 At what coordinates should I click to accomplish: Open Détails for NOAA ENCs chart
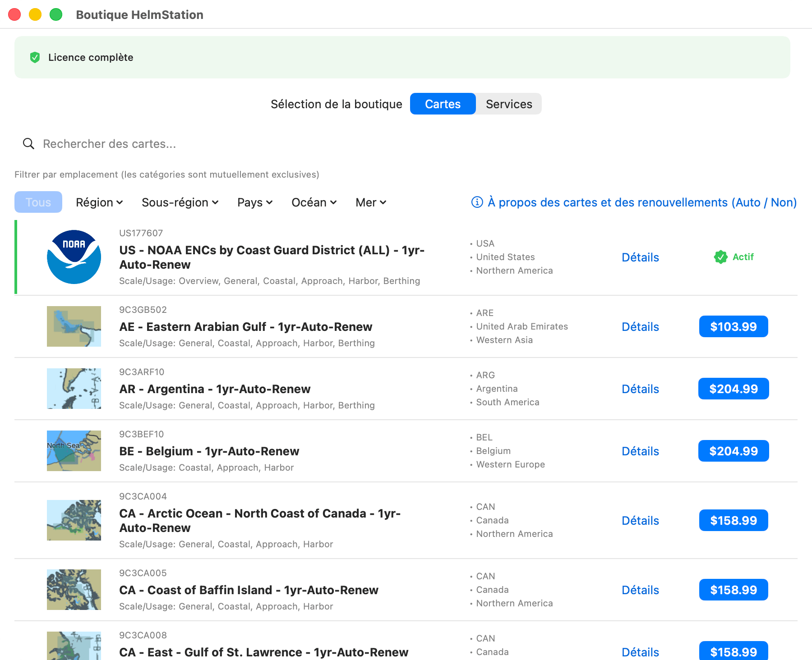[x=640, y=257]
